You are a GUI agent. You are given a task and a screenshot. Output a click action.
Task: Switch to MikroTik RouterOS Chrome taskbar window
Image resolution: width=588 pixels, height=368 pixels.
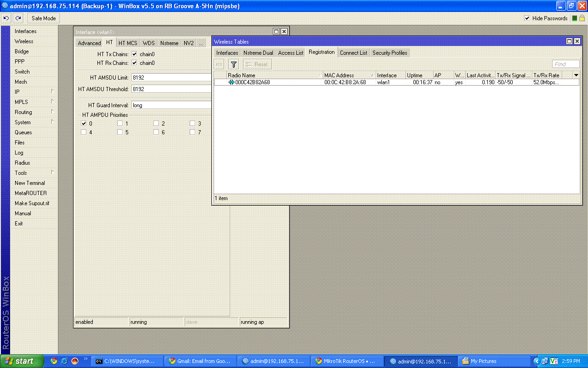(347, 361)
